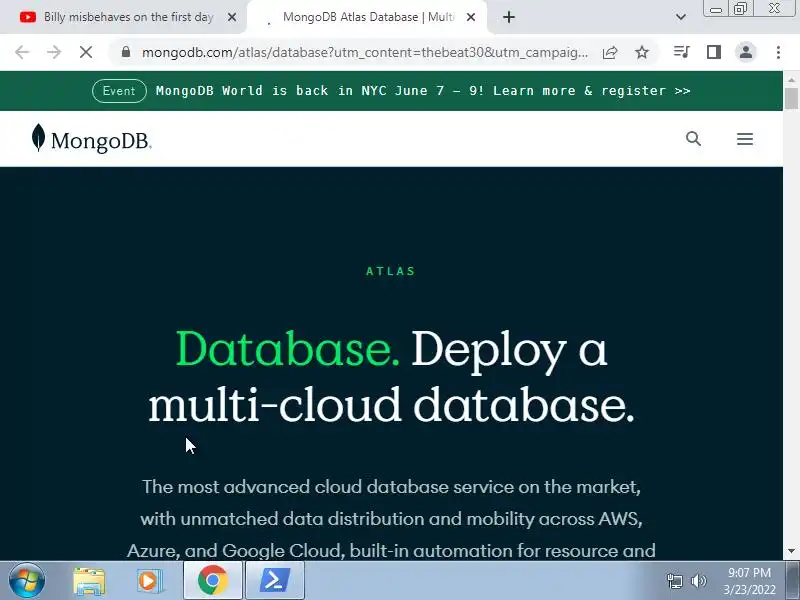Bookmark this page with the star icon
This screenshot has width=800, height=600.
(642, 52)
